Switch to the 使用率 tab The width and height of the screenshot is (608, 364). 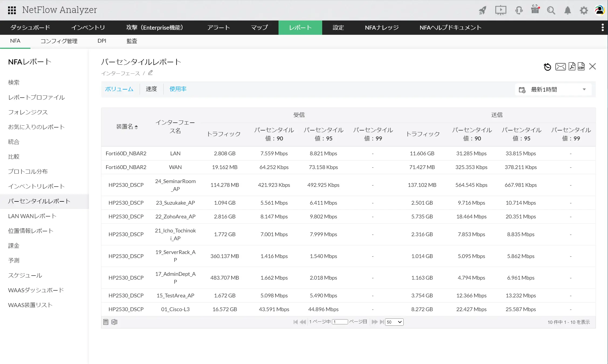pos(178,89)
